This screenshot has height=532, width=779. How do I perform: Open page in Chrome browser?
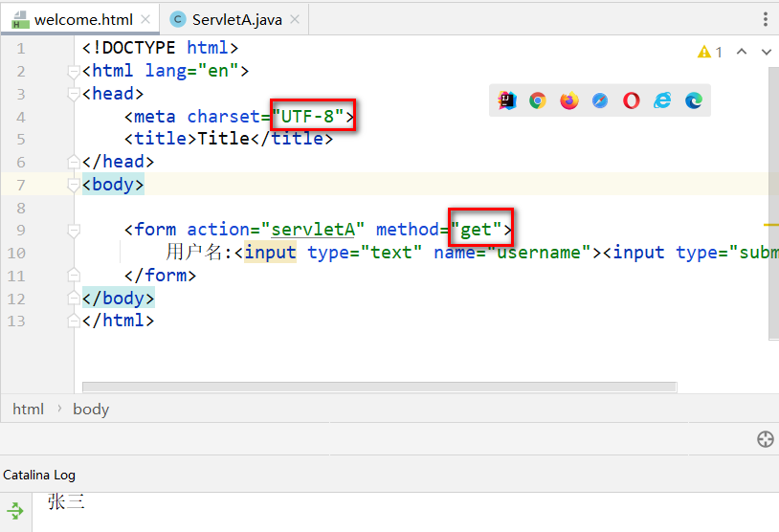click(x=538, y=100)
